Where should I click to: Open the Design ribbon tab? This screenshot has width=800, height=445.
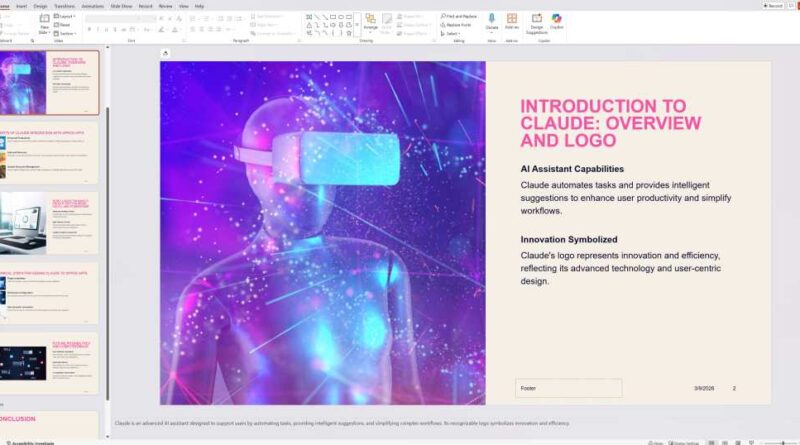pos(40,6)
